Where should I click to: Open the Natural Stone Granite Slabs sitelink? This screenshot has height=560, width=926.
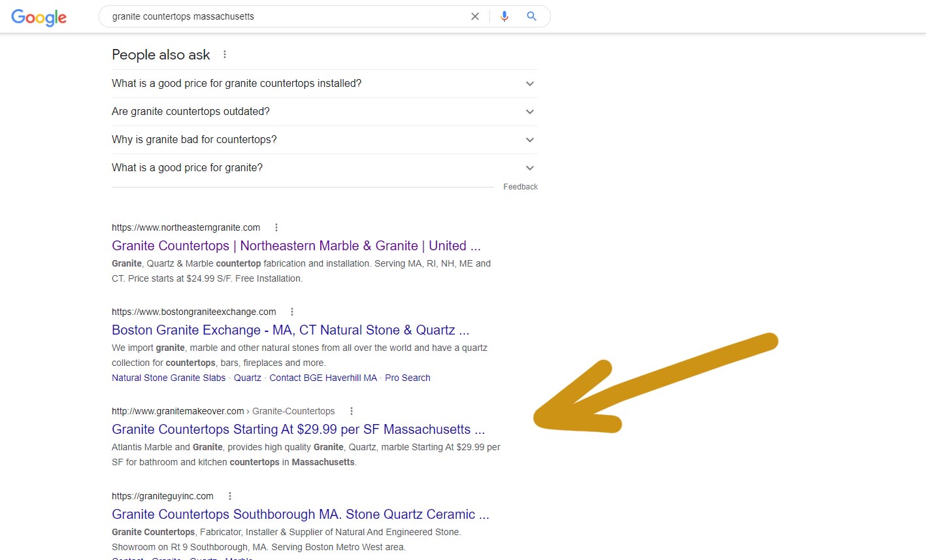169,378
